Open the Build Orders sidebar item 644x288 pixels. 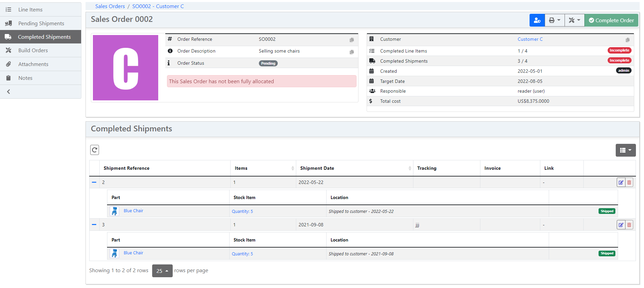click(x=33, y=50)
